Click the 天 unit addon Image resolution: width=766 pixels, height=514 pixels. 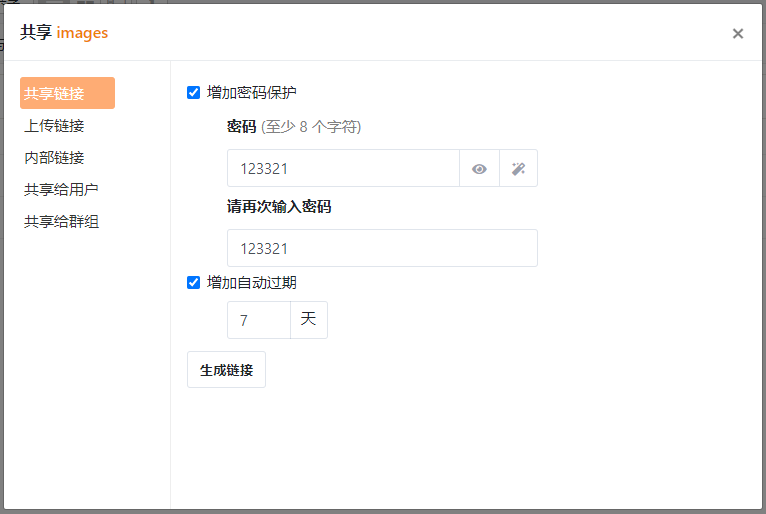coord(308,320)
